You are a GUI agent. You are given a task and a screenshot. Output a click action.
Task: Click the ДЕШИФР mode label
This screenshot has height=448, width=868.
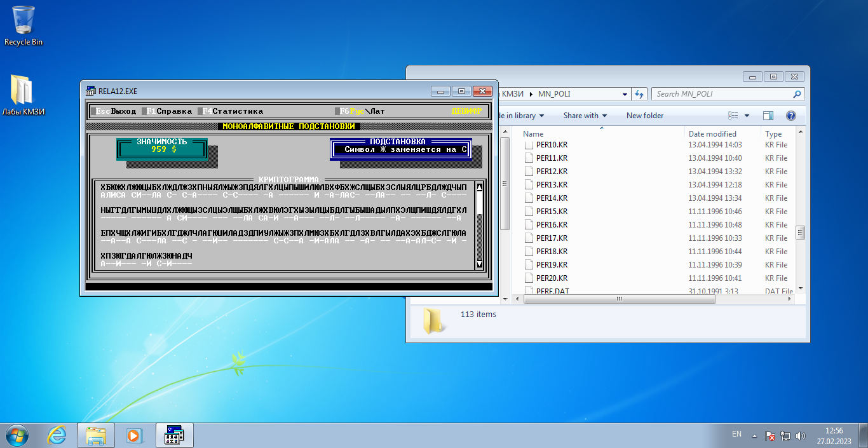[467, 111]
